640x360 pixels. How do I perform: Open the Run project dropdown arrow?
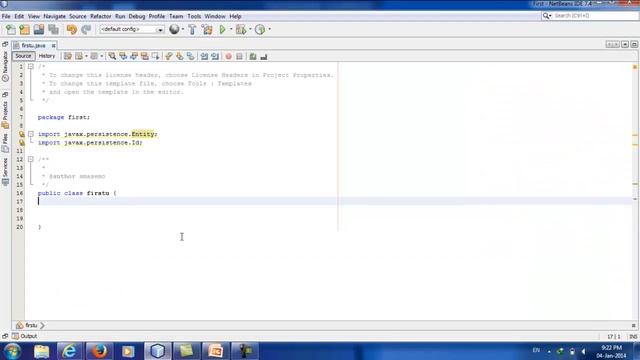[x=231, y=29]
